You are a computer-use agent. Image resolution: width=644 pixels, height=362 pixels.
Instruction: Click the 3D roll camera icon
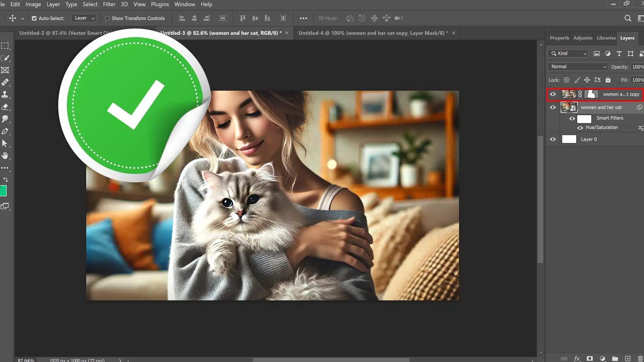(362, 18)
